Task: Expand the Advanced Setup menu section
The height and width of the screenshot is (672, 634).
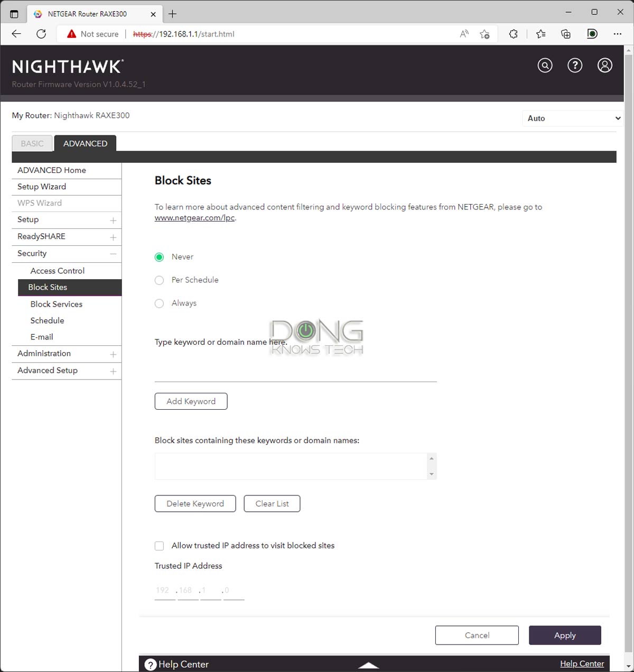Action: point(113,371)
